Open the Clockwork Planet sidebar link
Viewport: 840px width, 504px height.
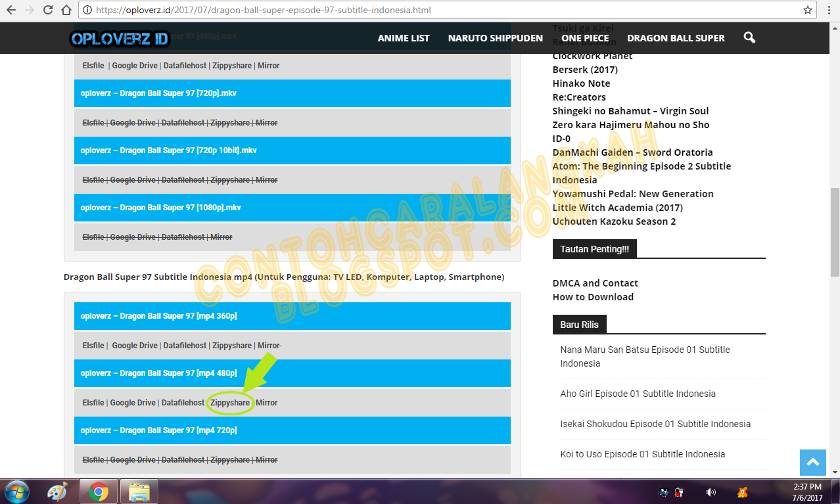[592, 56]
